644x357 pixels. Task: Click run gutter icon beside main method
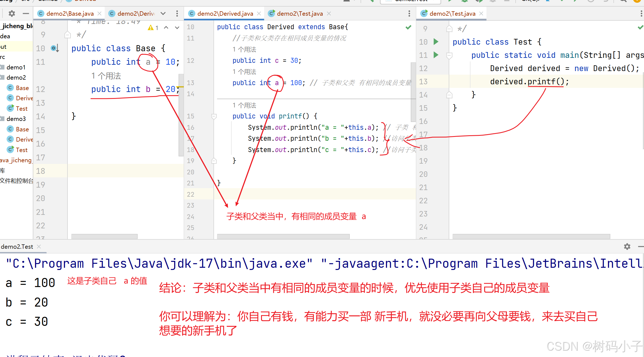click(x=436, y=55)
